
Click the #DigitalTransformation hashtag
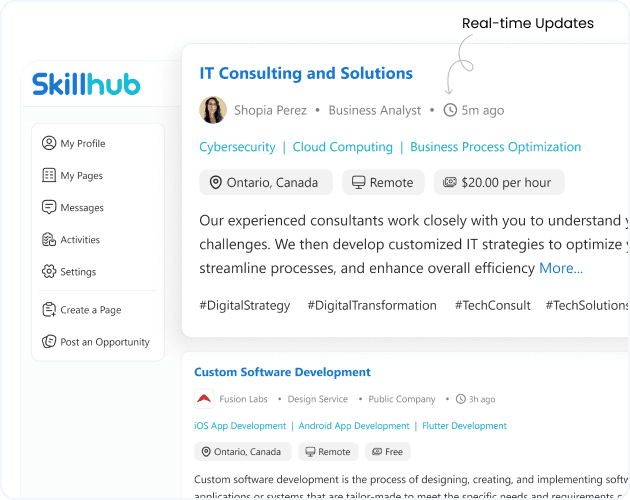point(372,305)
